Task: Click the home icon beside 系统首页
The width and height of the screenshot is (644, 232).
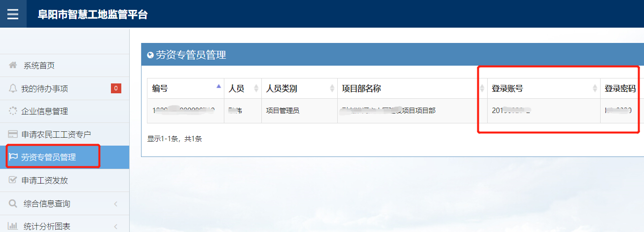Action: coord(13,65)
